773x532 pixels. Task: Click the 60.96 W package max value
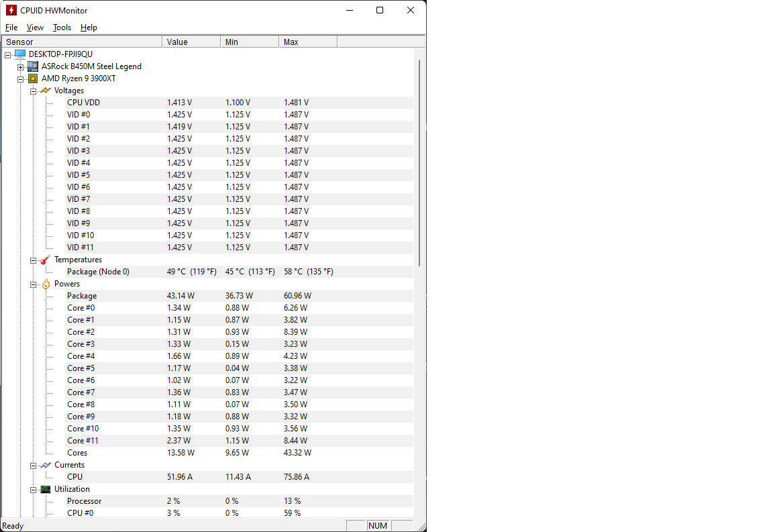pos(297,296)
